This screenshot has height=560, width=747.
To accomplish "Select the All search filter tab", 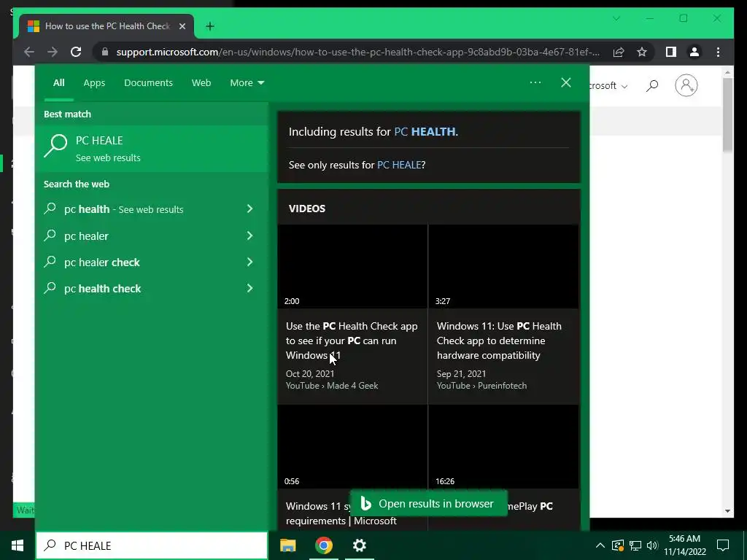I will tap(59, 83).
